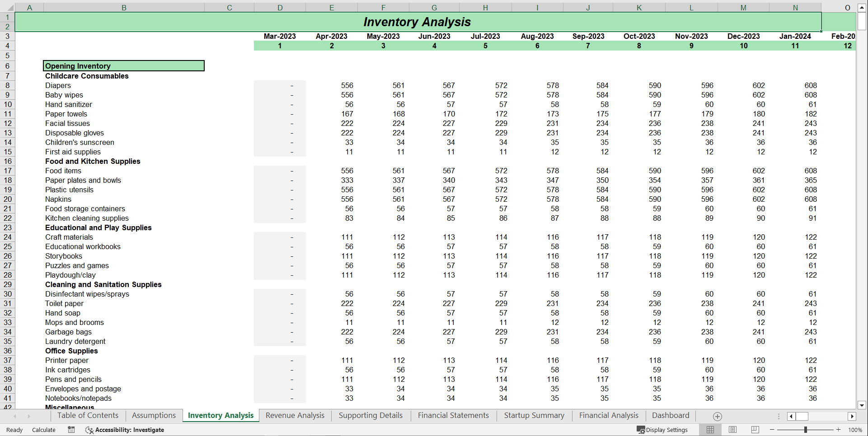
Task: Open Display Settings in status bar
Action: [662, 430]
